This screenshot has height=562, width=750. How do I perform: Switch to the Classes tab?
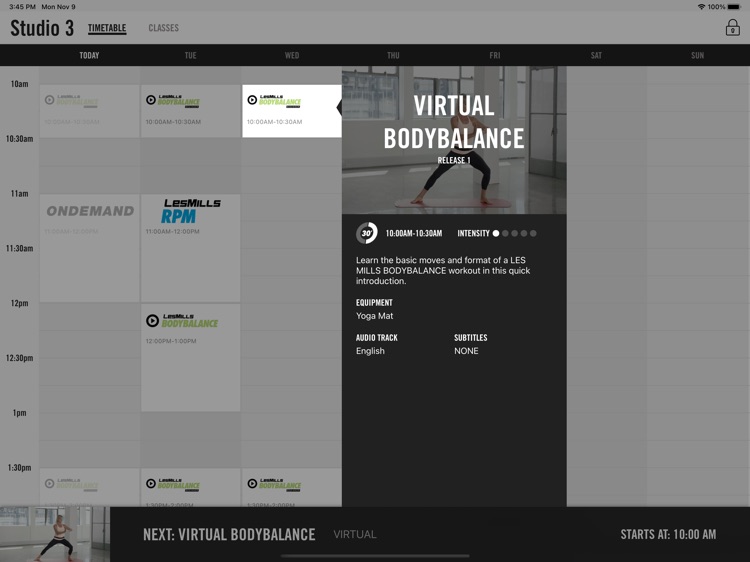click(164, 28)
